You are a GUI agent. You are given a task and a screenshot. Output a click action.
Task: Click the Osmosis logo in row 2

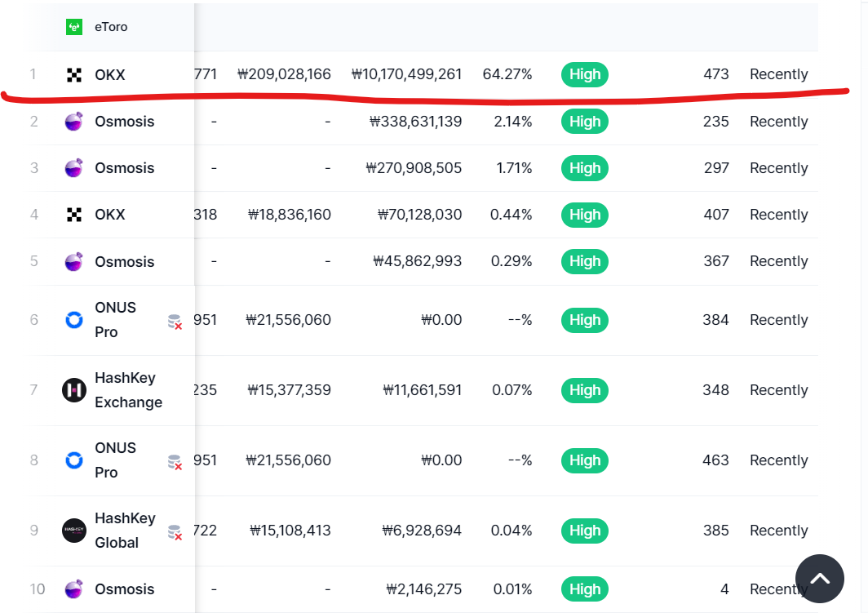click(74, 122)
